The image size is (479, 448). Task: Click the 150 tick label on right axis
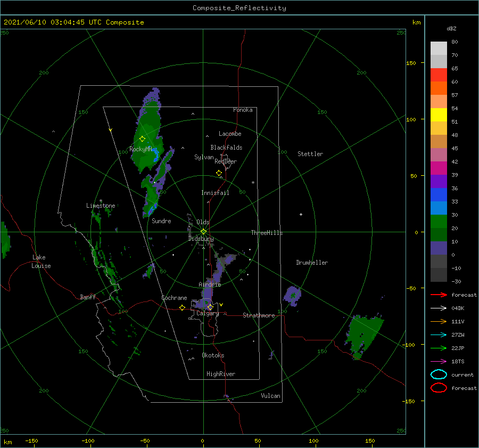[x=411, y=63]
